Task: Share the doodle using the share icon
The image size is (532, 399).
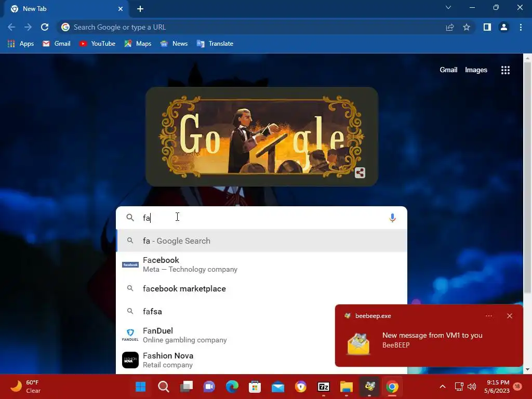Action: coord(360,172)
